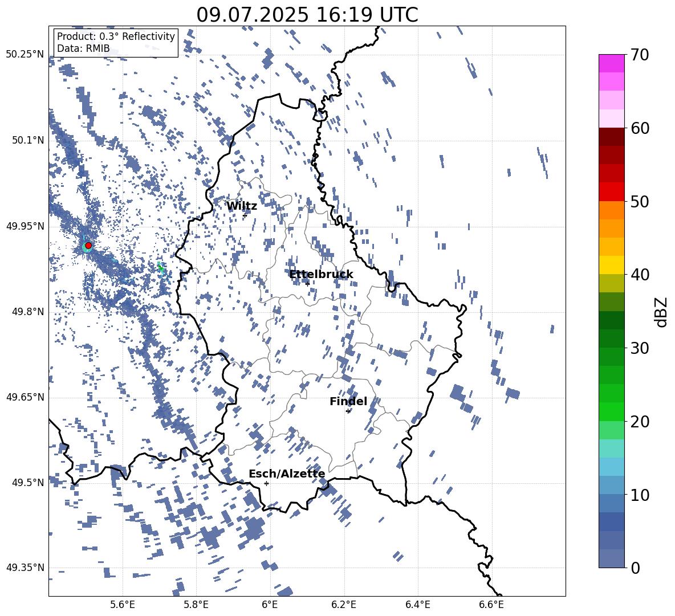This screenshot has width=675, height=616.
Task: Click the Esch/Alzette location cross marker
Action: click(x=266, y=483)
